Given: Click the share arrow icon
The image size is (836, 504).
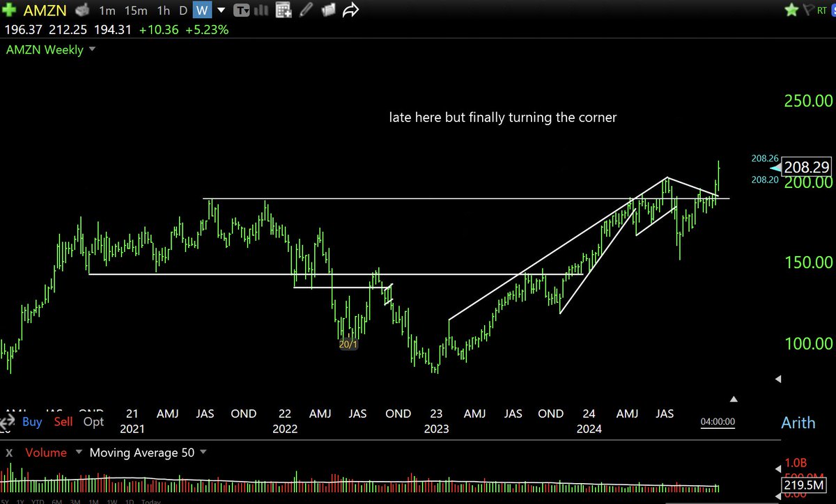Looking at the screenshot, I should pos(350,10).
